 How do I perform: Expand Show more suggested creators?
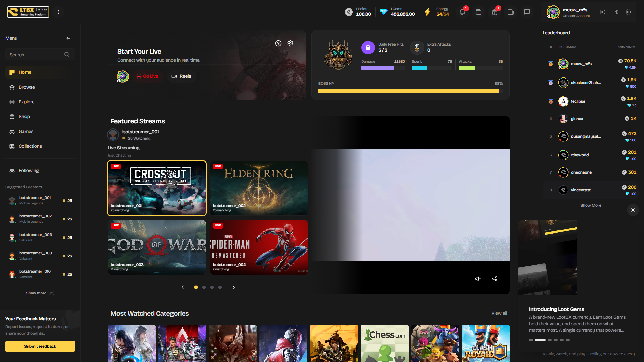[40, 293]
